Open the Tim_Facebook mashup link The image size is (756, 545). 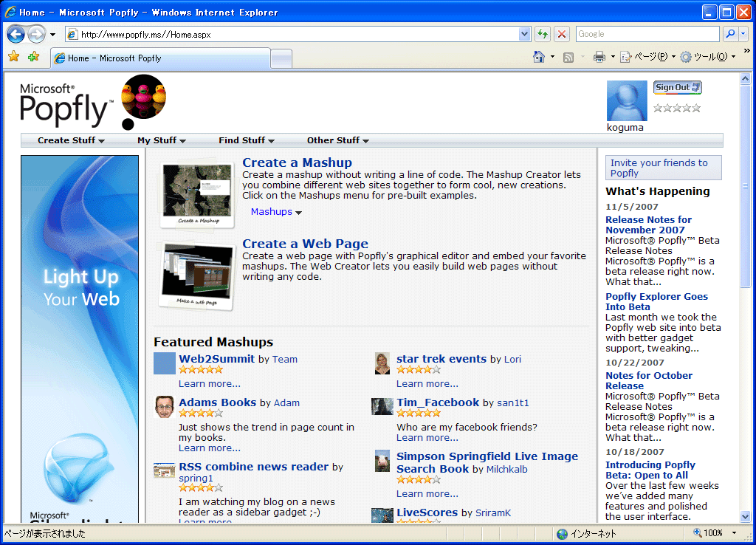point(438,402)
